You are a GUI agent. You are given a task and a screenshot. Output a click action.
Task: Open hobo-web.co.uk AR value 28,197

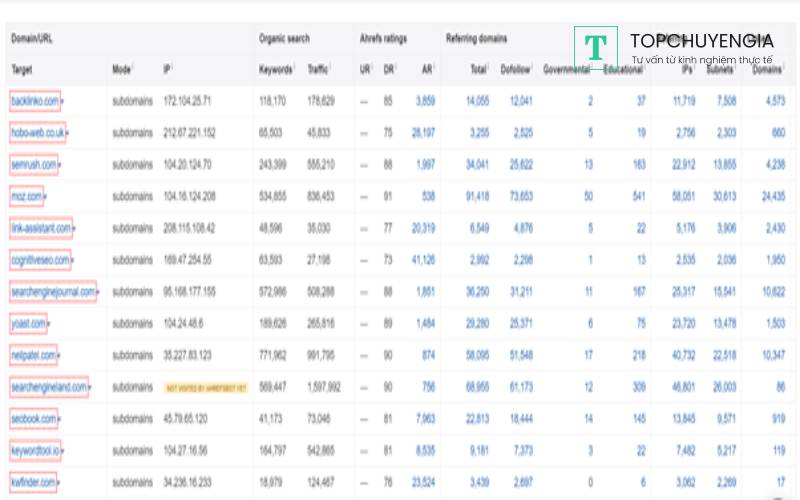coord(423,133)
